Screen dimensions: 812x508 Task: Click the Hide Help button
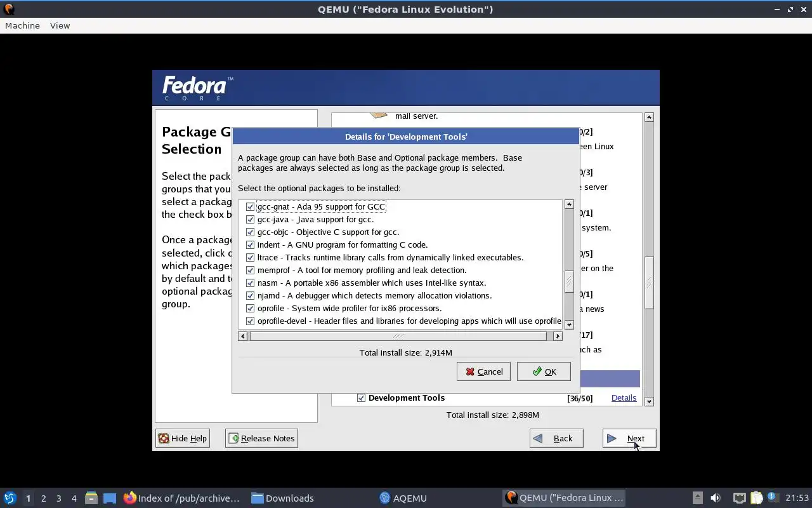[183, 438]
